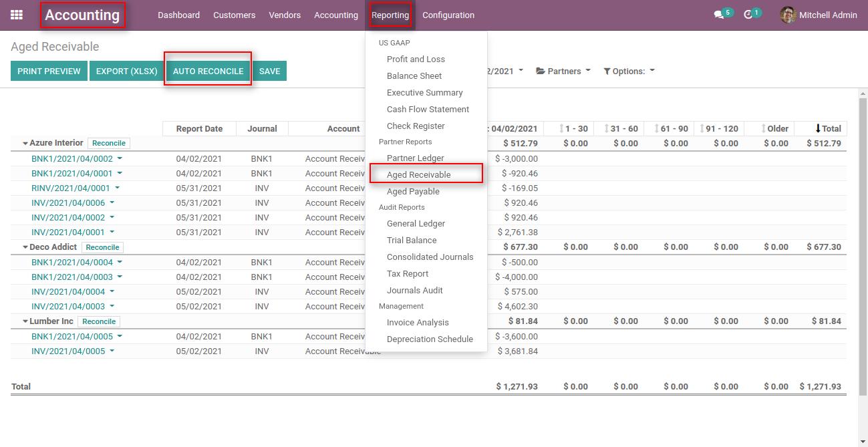Image resolution: width=868 pixels, height=447 pixels.
Task: Open invoice INV/2021/04/0001
Action: (x=68, y=232)
